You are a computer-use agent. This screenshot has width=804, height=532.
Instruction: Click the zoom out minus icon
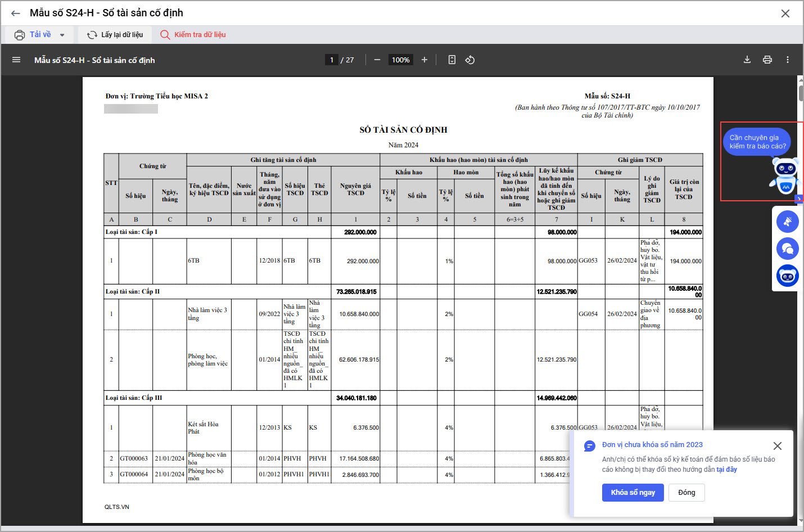[x=377, y=60]
